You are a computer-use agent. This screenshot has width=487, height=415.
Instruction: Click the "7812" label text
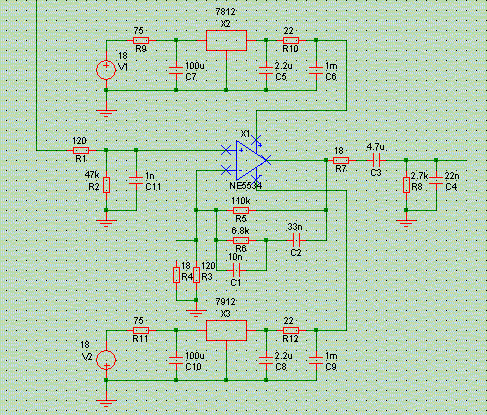pos(226,12)
